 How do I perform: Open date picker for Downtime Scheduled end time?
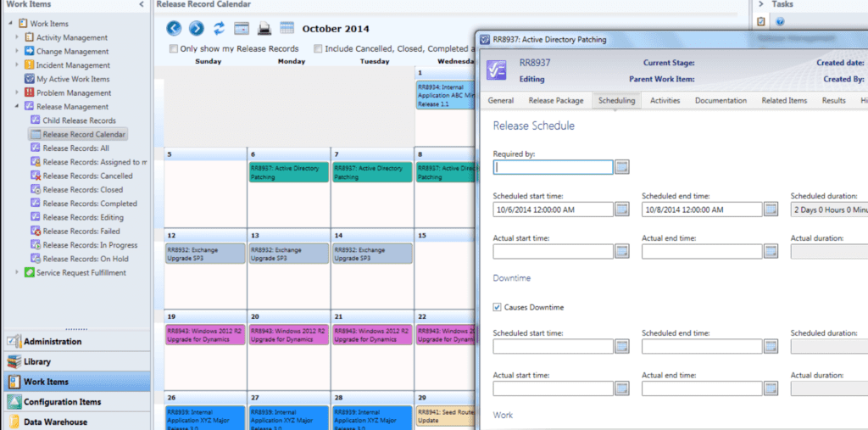click(x=771, y=346)
